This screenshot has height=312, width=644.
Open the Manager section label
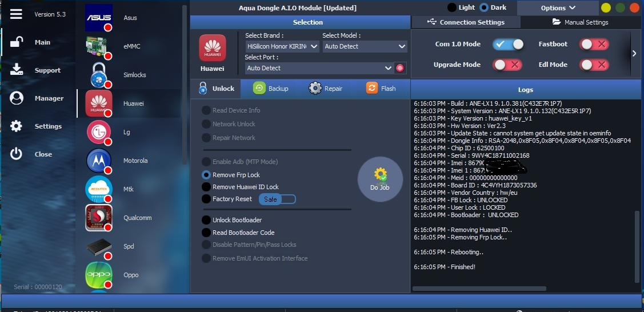[x=49, y=98]
